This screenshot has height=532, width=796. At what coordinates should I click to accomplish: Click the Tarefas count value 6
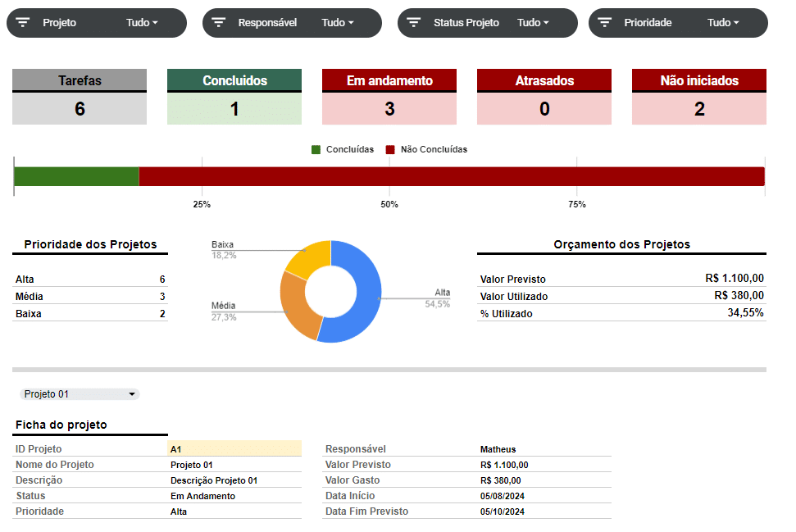tap(80, 109)
